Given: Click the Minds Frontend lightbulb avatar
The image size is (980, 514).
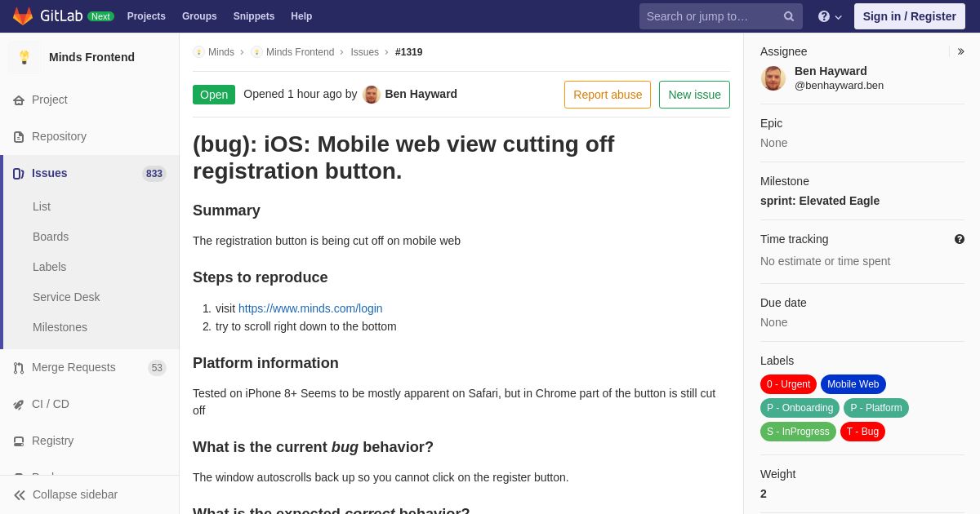Looking at the screenshot, I should (24, 57).
